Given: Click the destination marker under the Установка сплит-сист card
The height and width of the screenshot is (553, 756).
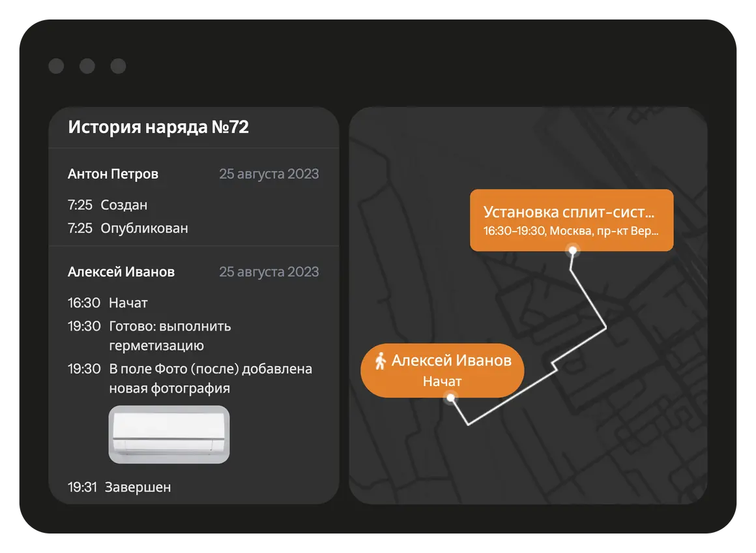Looking at the screenshot, I should click(573, 250).
